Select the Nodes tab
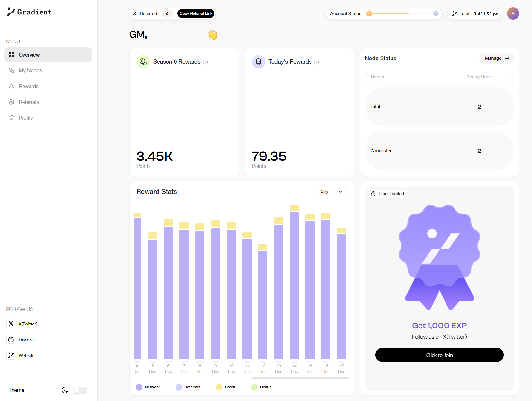Viewport: 532px width, 401px height. (x=377, y=77)
